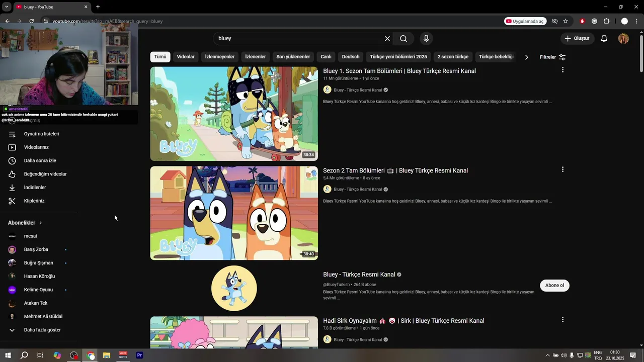This screenshot has height=362, width=644.
Task: Open Windows notification center
Action: (x=633, y=355)
